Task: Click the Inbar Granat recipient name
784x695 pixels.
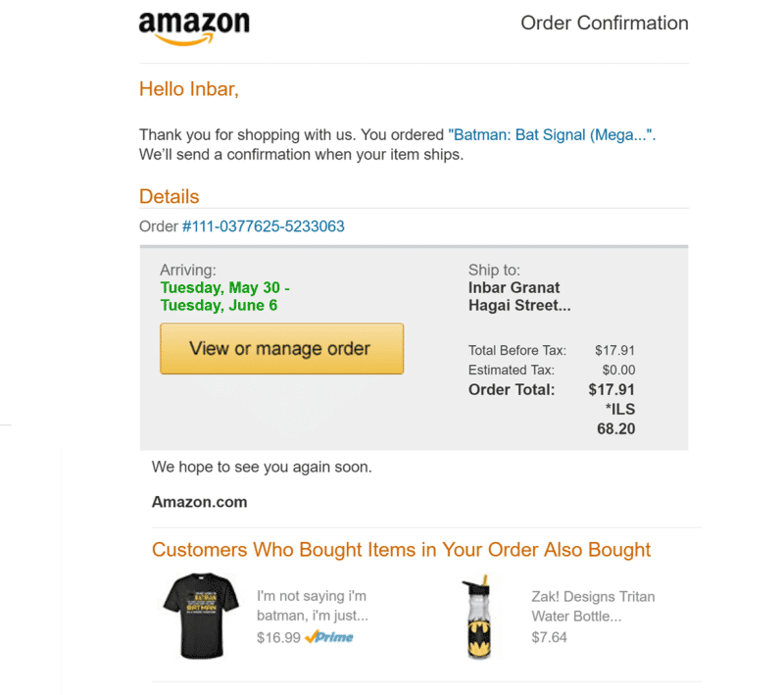Action: pyautogui.click(x=514, y=287)
